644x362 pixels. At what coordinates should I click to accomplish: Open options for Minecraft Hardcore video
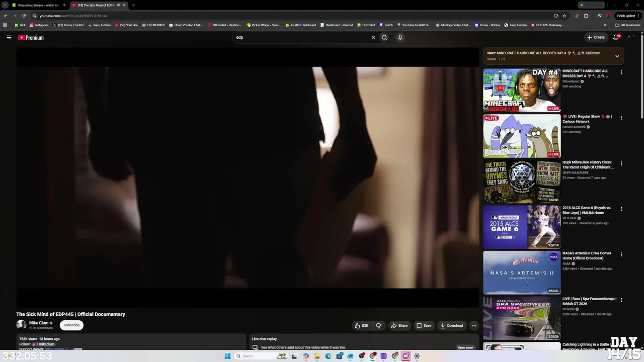point(621,72)
